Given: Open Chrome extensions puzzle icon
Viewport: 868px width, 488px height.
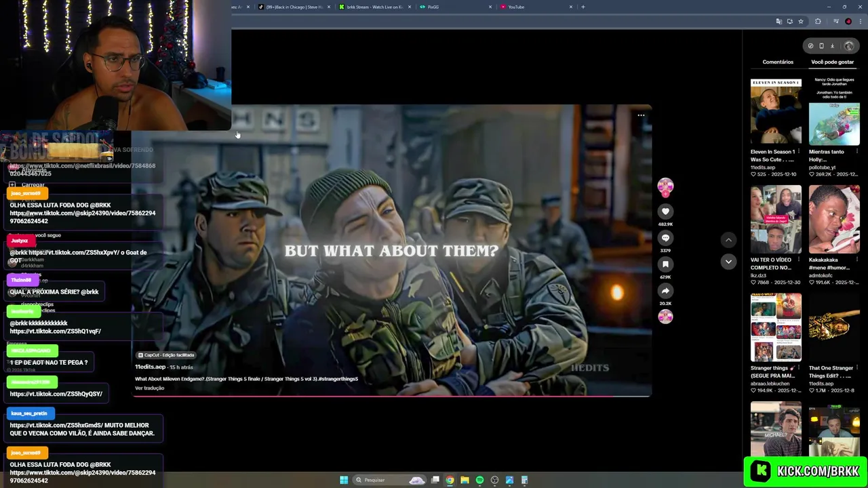Looking at the screenshot, I should (818, 21).
